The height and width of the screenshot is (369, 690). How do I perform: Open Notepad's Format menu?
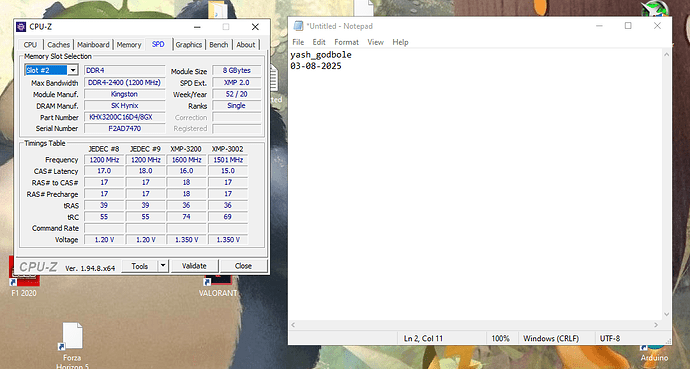pos(346,42)
